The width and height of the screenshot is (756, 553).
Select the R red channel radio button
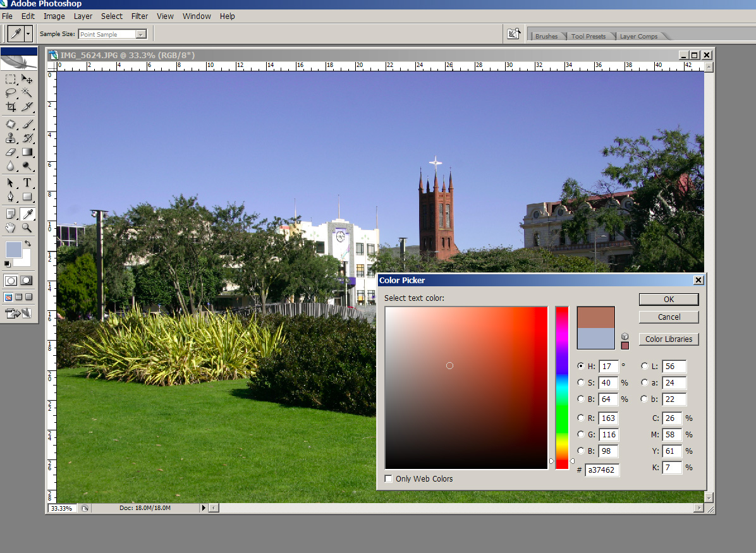point(581,418)
